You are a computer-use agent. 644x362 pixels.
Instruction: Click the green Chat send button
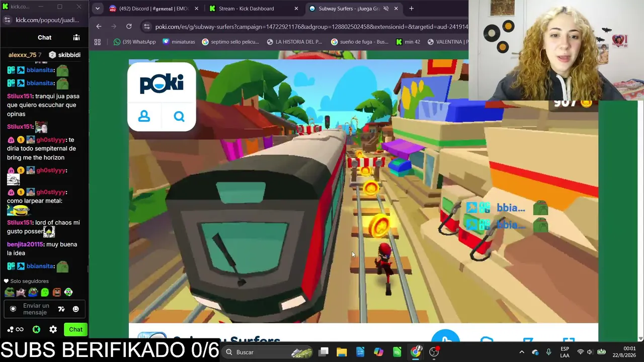(x=75, y=329)
